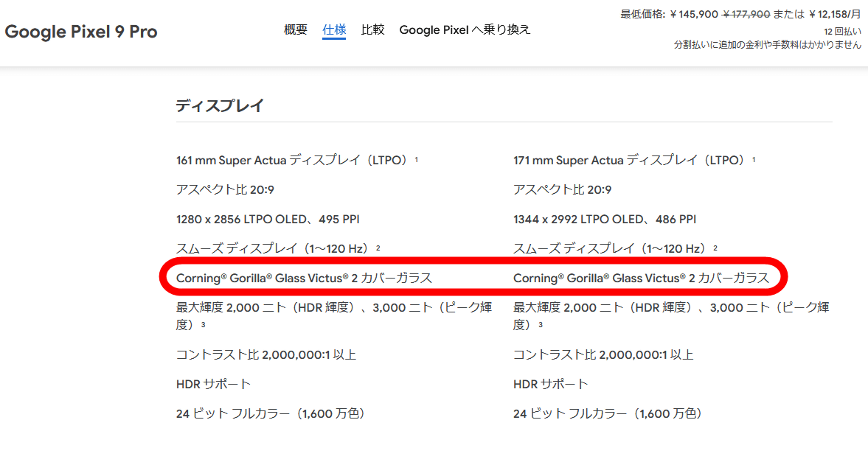
Task: Open the 概要 tab
Action: click(295, 30)
